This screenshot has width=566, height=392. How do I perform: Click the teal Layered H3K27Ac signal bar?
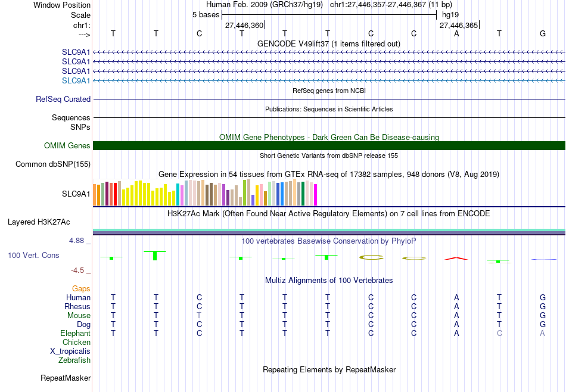tap(329, 230)
